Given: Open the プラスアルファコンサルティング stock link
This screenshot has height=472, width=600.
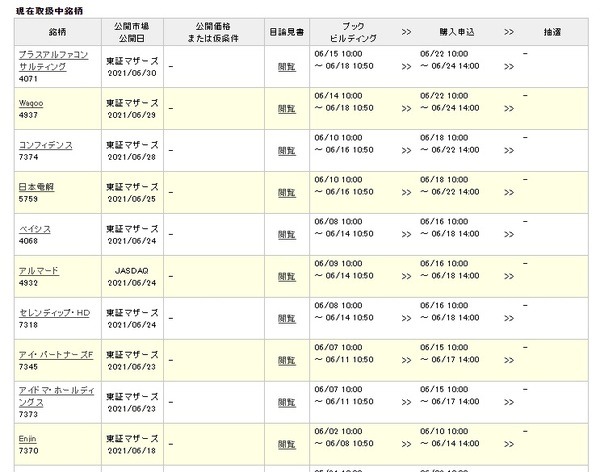Looking at the screenshot, I should [x=53, y=60].
